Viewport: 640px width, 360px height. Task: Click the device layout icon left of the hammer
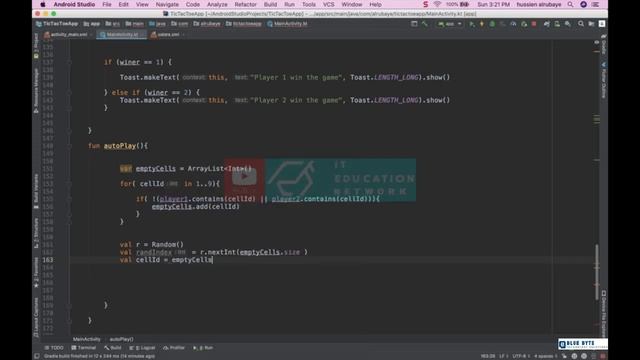(414, 24)
